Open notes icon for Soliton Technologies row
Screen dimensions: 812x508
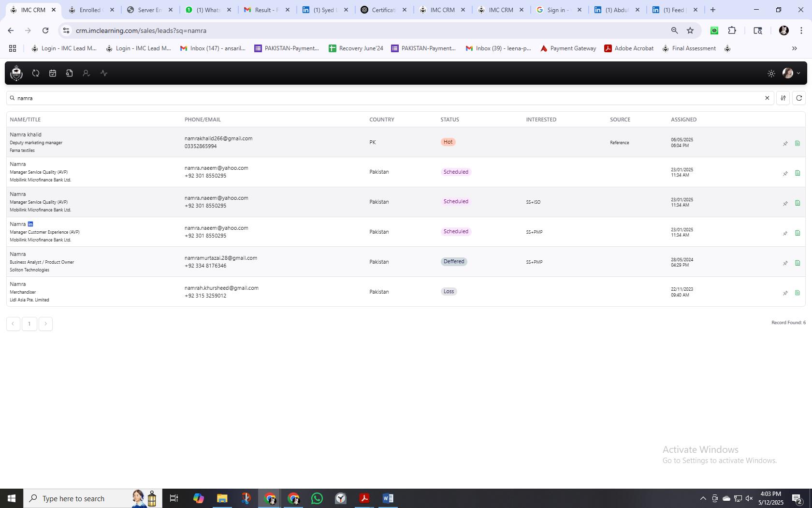(797, 263)
